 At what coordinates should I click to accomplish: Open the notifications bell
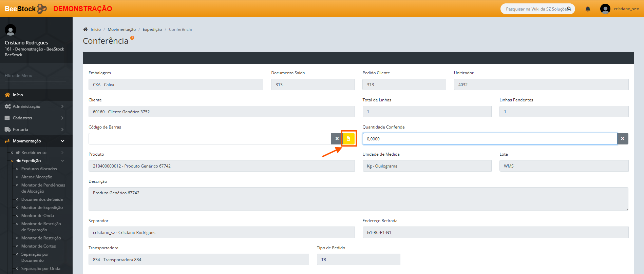[588, 9]
